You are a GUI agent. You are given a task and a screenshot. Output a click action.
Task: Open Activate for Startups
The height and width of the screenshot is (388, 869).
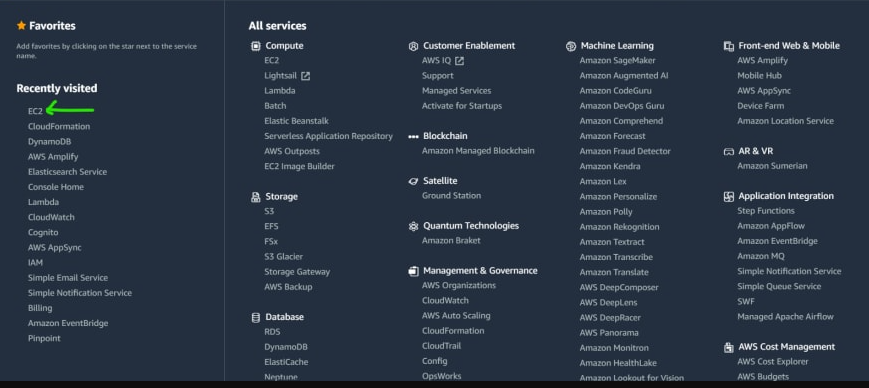click(462, 106)
